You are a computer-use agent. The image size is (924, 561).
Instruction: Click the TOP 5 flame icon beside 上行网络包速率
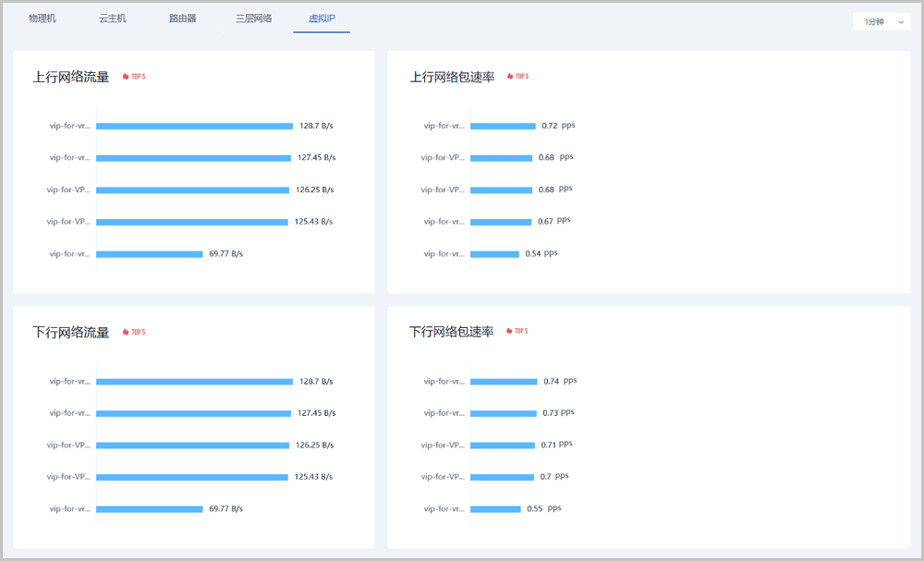509,77
